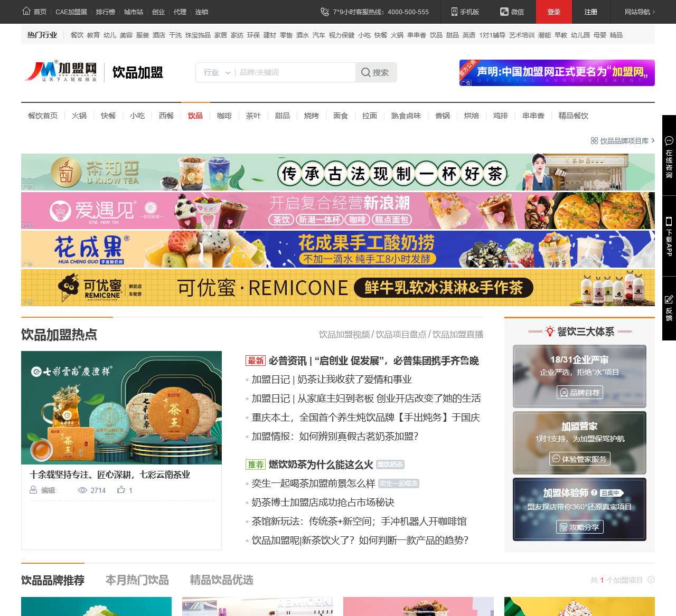Switch to 精品饮品优选 tab

[222, 580]
